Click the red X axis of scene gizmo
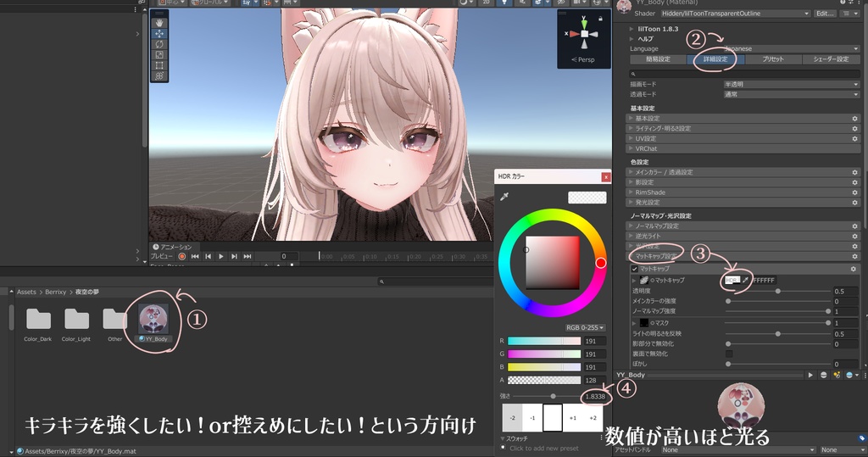The width and height of the screenshot is (868, 457). click(x=574, y=34)
